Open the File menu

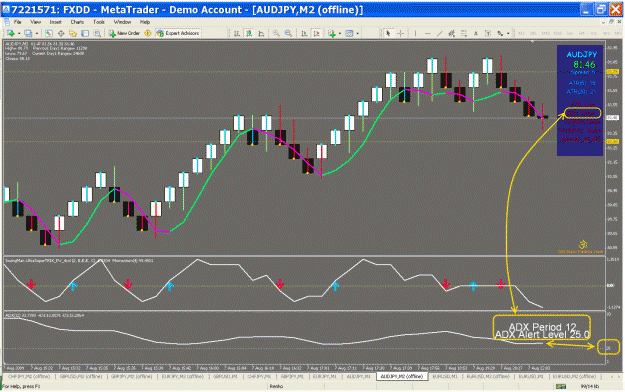click(18, 22)
